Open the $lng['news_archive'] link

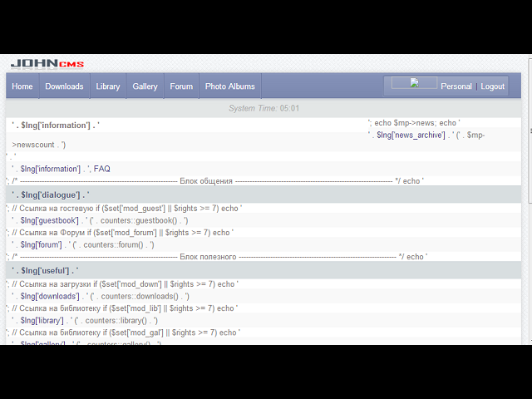(x=411, y=135)
